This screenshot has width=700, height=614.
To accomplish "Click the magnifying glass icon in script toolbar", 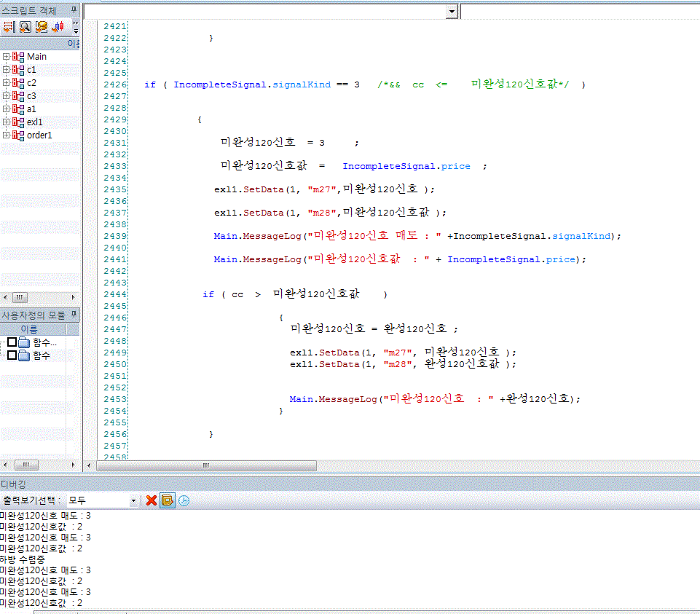I will point(25,27).
